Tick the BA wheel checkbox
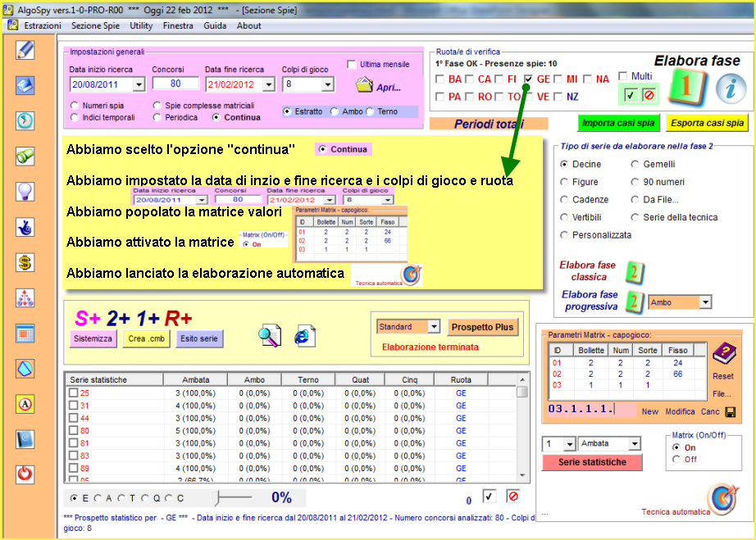 439,79
